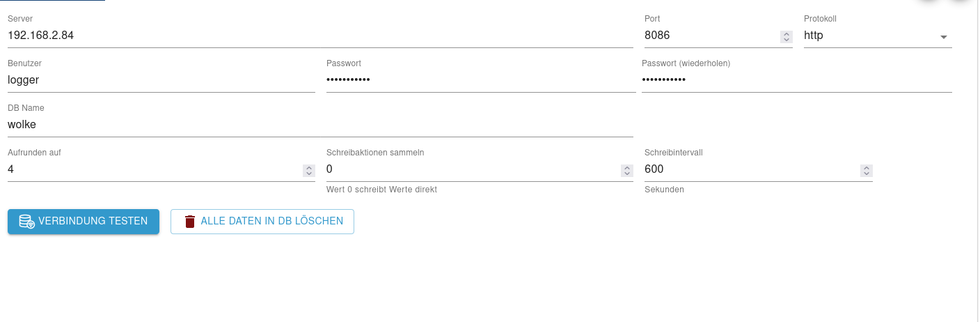Screen dimensions: 980x322
Task: Click the vertical scrollbar on the right edge
Action: pyautogui.click(x=977, y=160)
